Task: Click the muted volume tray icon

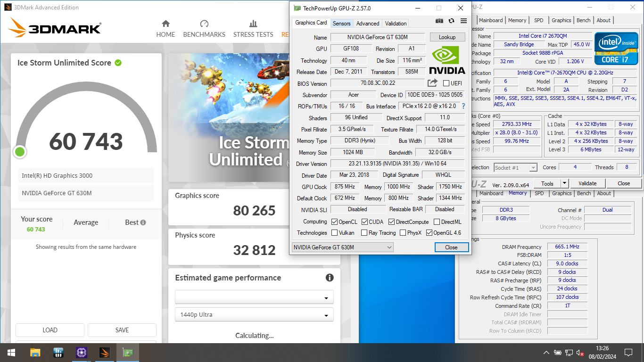Action: click(x=580, y=353)
